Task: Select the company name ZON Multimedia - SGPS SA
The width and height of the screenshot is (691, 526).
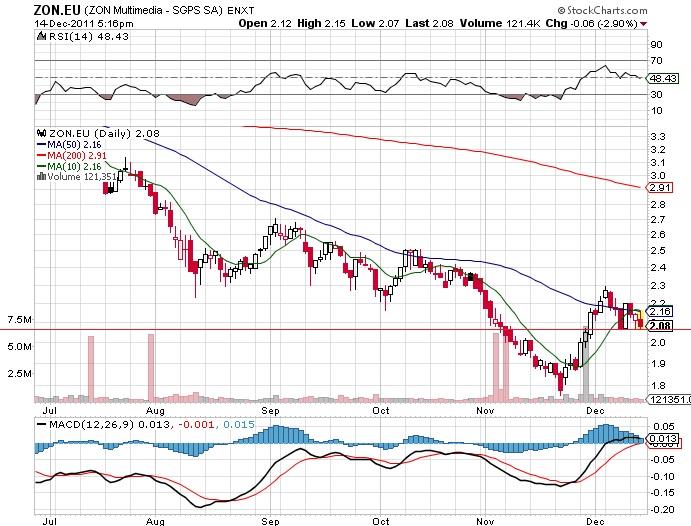Action: point(154,10)
